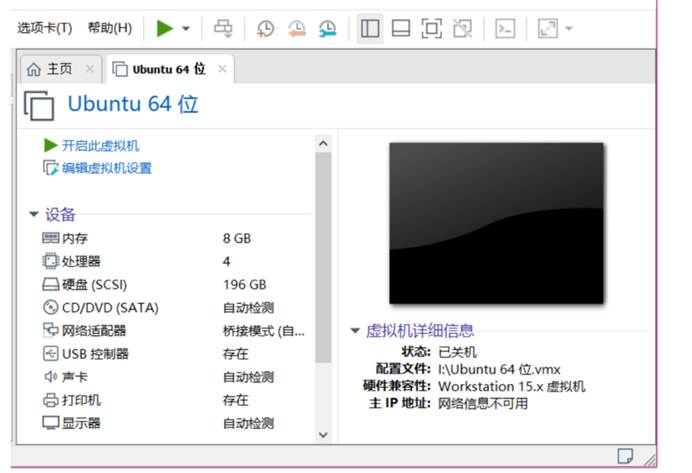Screen dimensions: 692x473
Task: Select the 内存 device row icon
Action: pyautogui.click(x=50, y=238)
